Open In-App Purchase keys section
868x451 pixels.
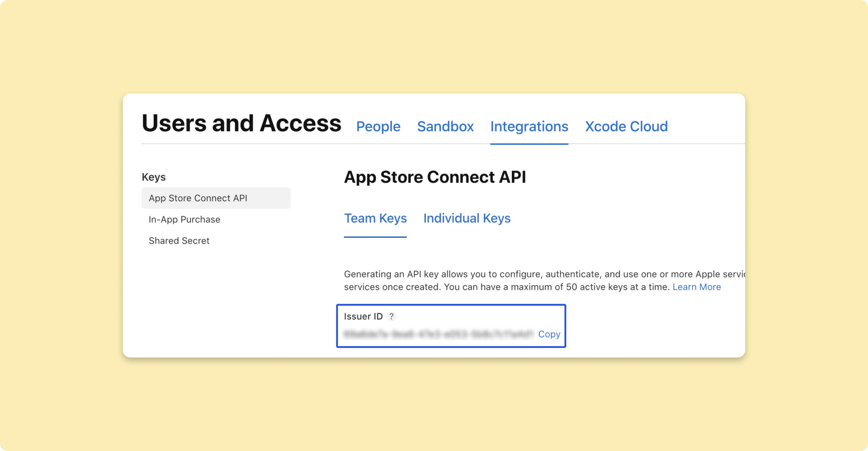[184, 219]
